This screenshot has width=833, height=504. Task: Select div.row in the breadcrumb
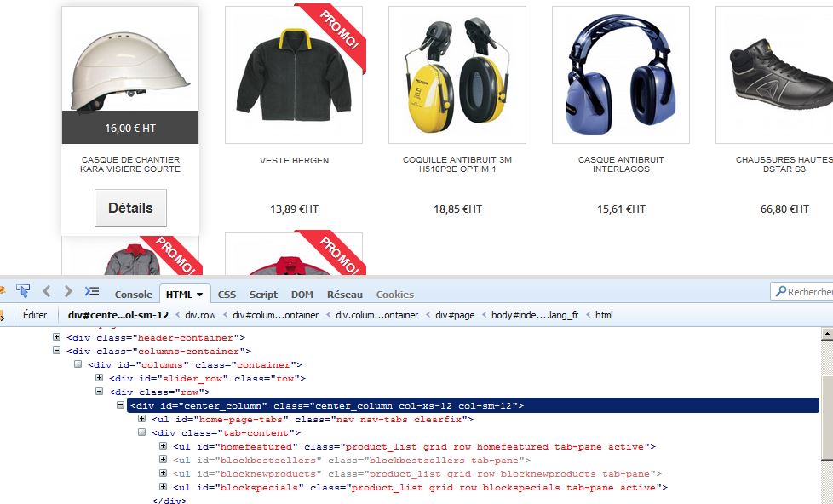(200, 315)
